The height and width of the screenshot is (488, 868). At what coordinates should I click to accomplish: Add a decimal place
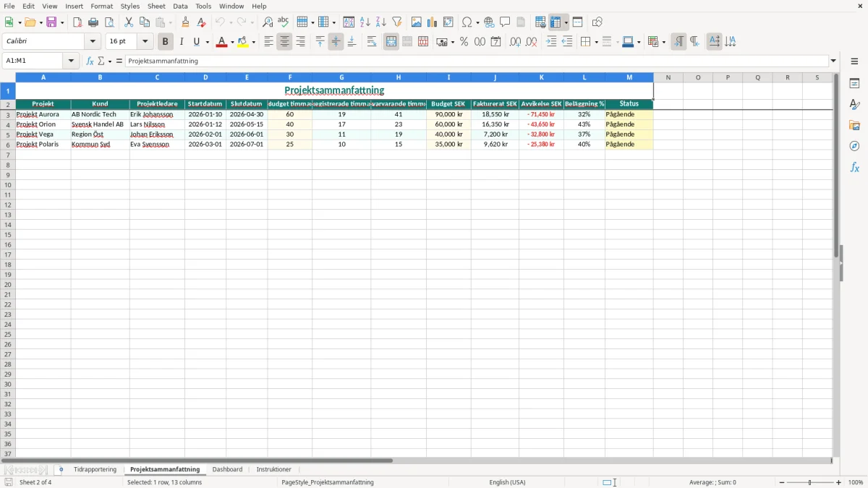pyautogui.click(x=515, y=42)
